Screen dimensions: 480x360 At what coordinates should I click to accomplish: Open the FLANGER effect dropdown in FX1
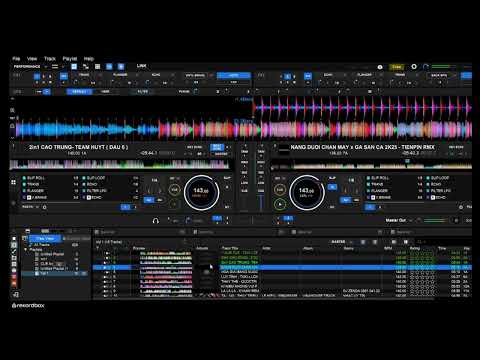tap(121, 75)
